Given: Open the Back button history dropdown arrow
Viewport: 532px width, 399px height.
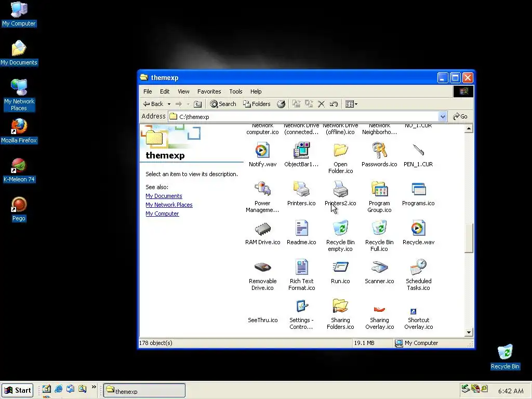Looking at the screenshot, I should 169,104.
